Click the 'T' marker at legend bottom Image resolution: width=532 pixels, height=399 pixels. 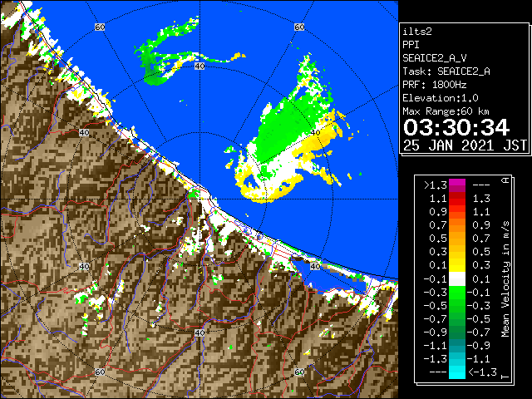coord(505,377)
